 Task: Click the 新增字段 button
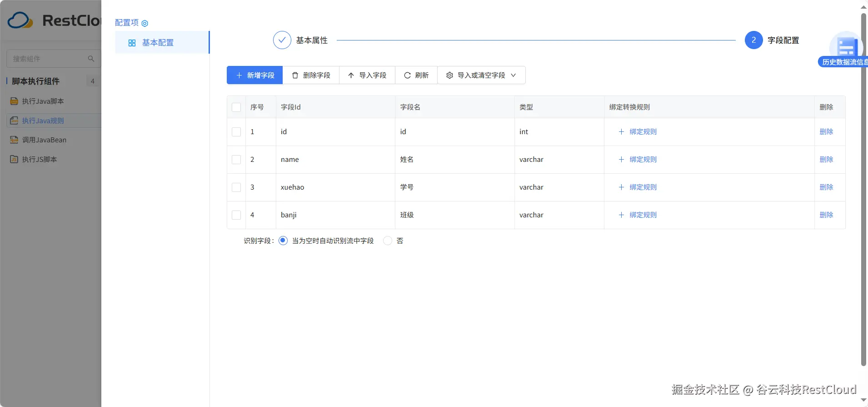[x=254, y=75]
